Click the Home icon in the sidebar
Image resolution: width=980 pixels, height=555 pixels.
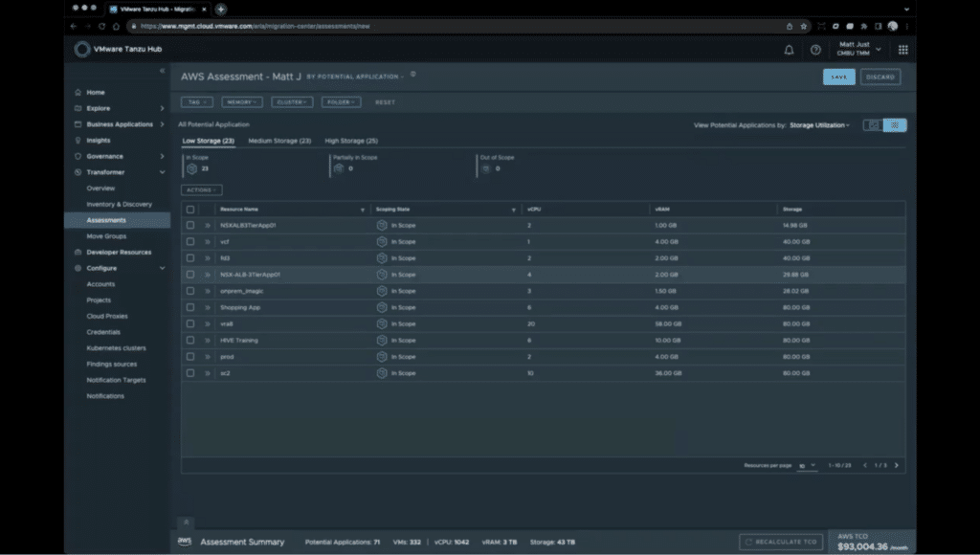(78, 93)
